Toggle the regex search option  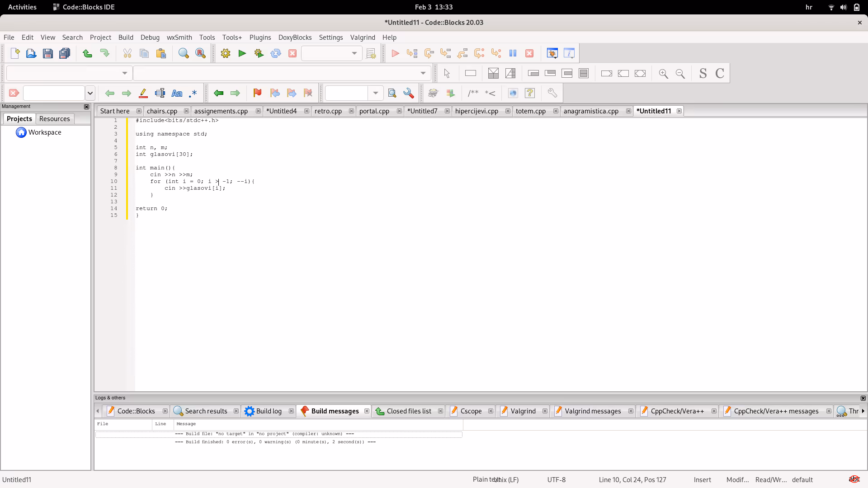(x=193, y=93)
